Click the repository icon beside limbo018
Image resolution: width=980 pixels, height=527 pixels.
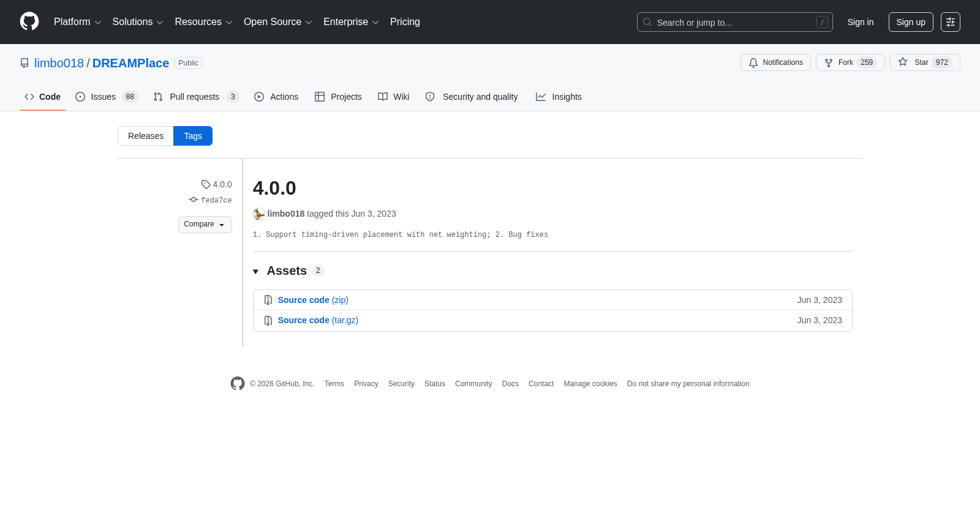click(x=24, y=63)
